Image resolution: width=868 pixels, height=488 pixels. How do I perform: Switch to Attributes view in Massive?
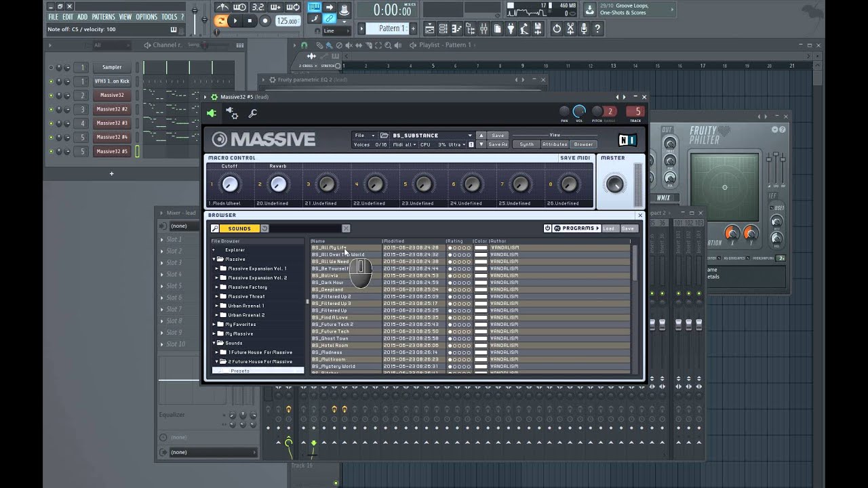point(554,144)
